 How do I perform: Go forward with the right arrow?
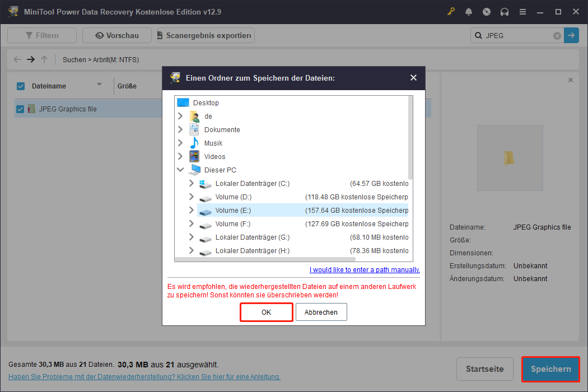click(x=31, y=59)
